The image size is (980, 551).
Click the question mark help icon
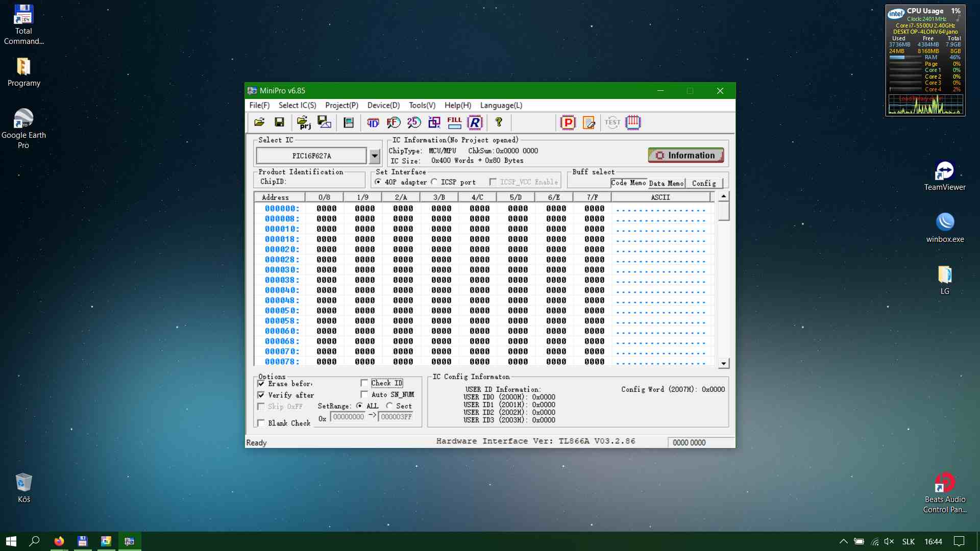coord(499,122)
